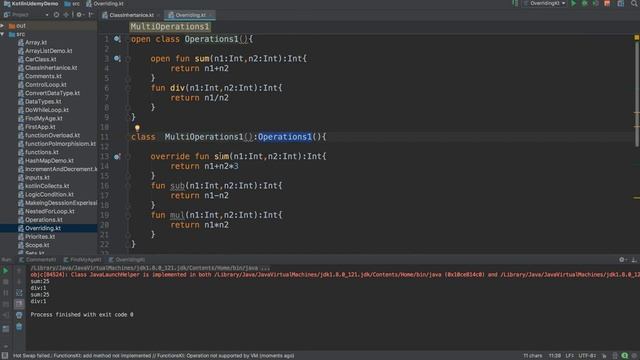Open LogicCondition.kt file
The width and height of the screenshot is (640, 360).
click(49, 194)
